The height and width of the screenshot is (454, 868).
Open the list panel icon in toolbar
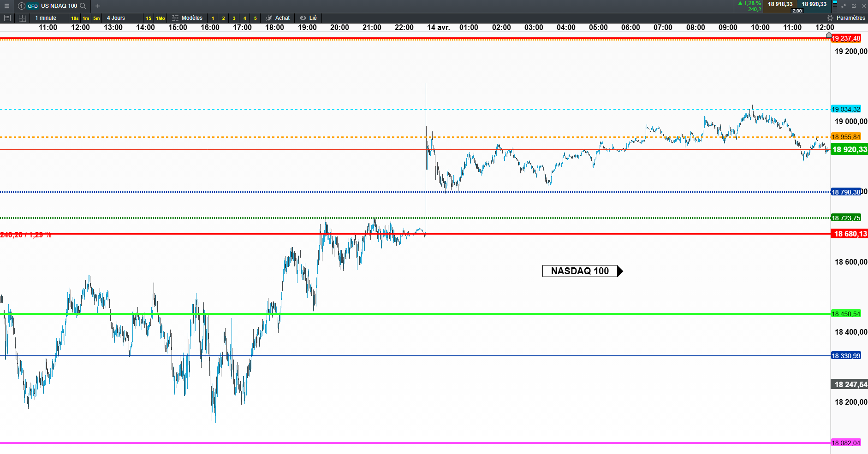(x=7, y=18)
